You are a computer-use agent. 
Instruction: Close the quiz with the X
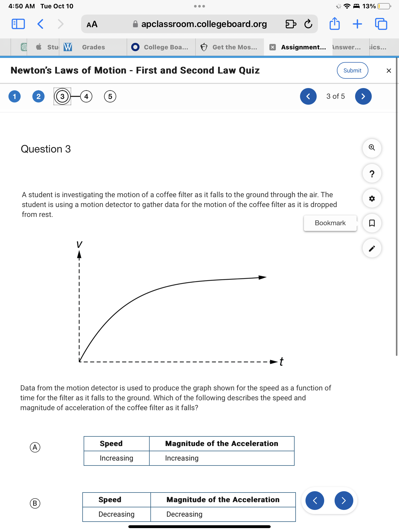pyautogui.click(x=388, y=70)
